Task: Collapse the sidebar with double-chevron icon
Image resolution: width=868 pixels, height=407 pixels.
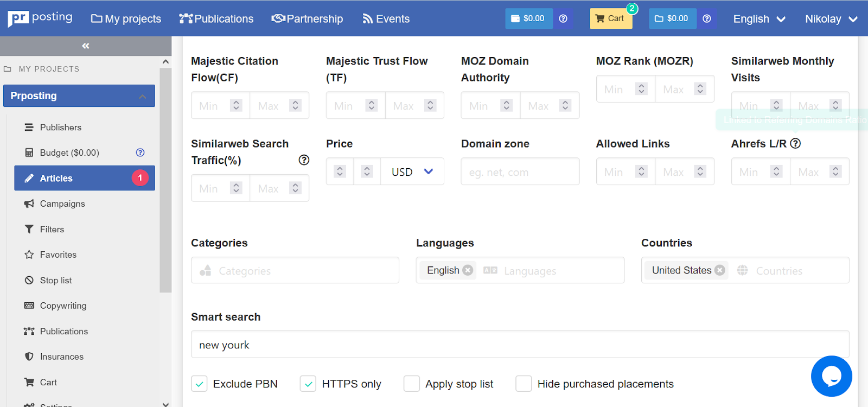Action: coord(86,46)
